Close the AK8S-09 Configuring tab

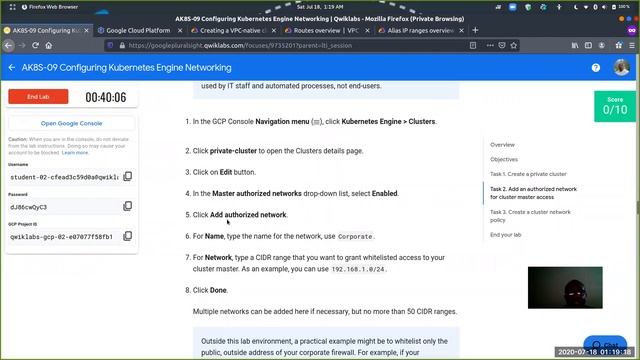tap(86, 31)
